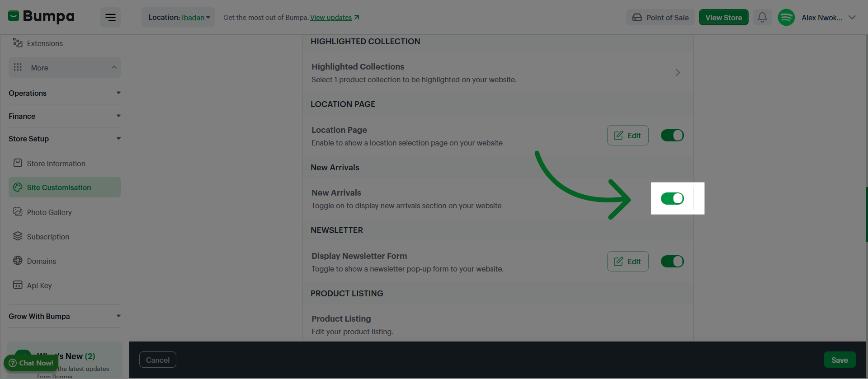Screen dimensions: 868x379
Task: Click the What's New updates card
Action: (65, 360)
